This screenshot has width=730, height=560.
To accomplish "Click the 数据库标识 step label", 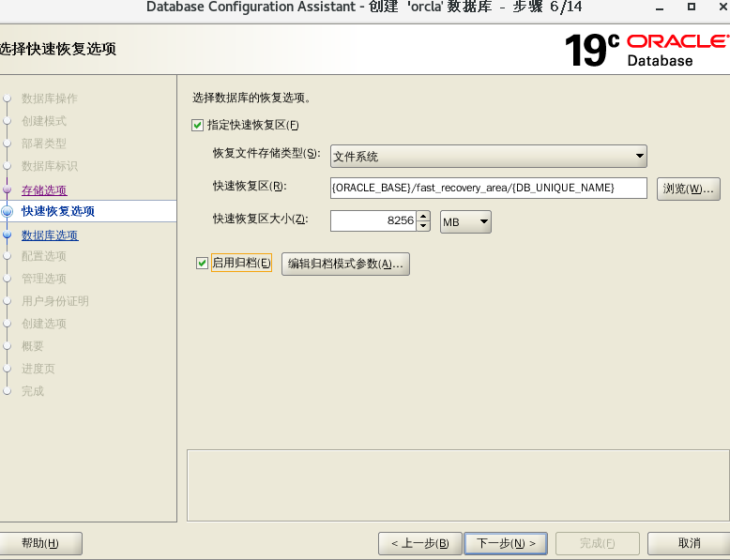I will (x=50, y=166).
